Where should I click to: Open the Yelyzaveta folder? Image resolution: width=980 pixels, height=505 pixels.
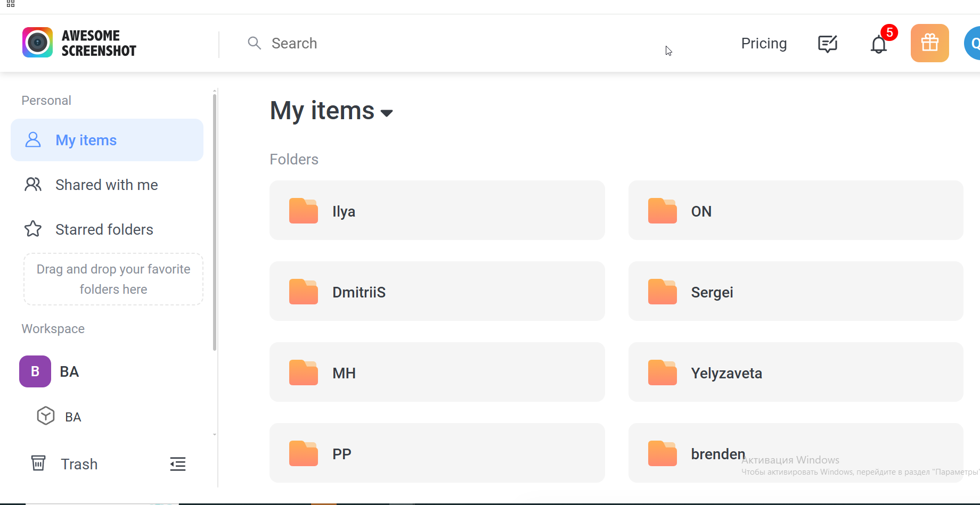[796, 372]
